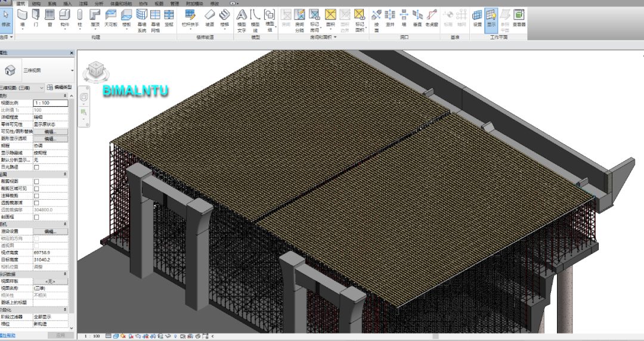Open the work plane Viewer (查看器)
Screen dimensions: 644x341
pos(519,19)
